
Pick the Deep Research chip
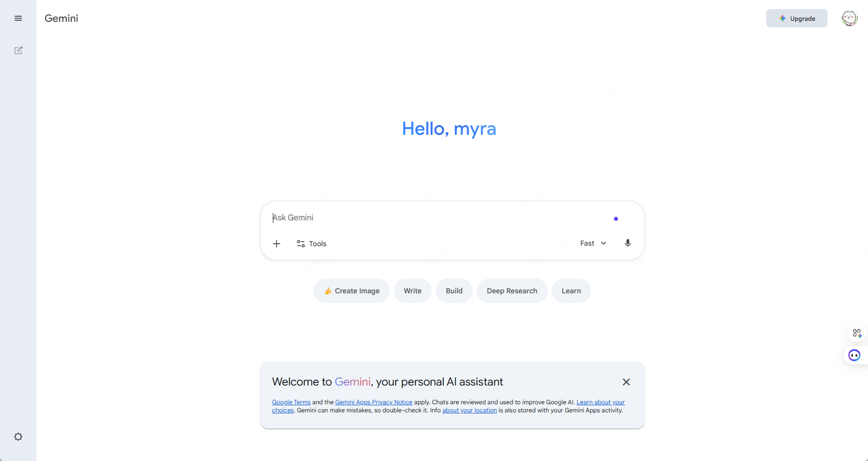tap(512, 291)
